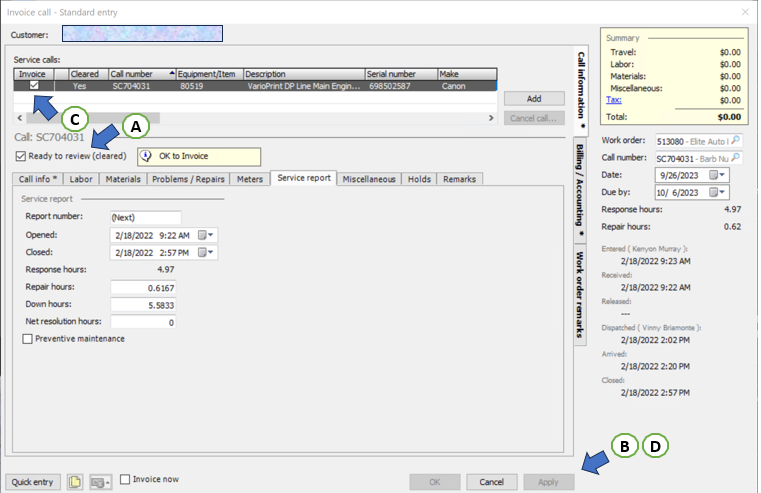This screenshot has height=493, width=761.
Task: Open the Meters tab
Action: click(x=250, y=179)
